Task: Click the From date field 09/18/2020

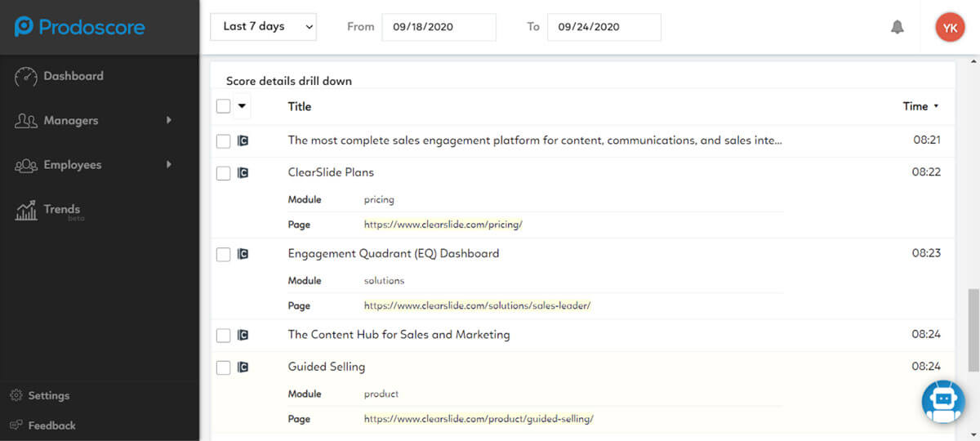Action: click(x=439, y=27)
